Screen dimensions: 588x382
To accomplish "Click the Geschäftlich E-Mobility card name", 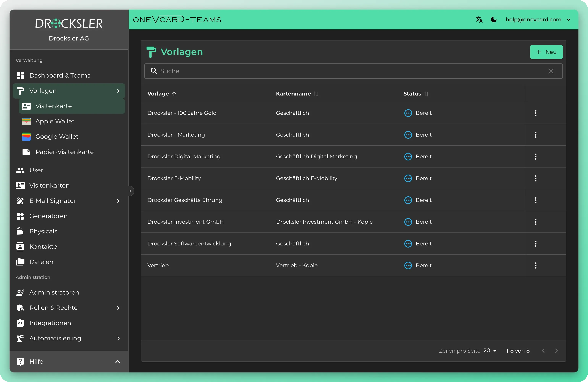I will click(306, 178).
